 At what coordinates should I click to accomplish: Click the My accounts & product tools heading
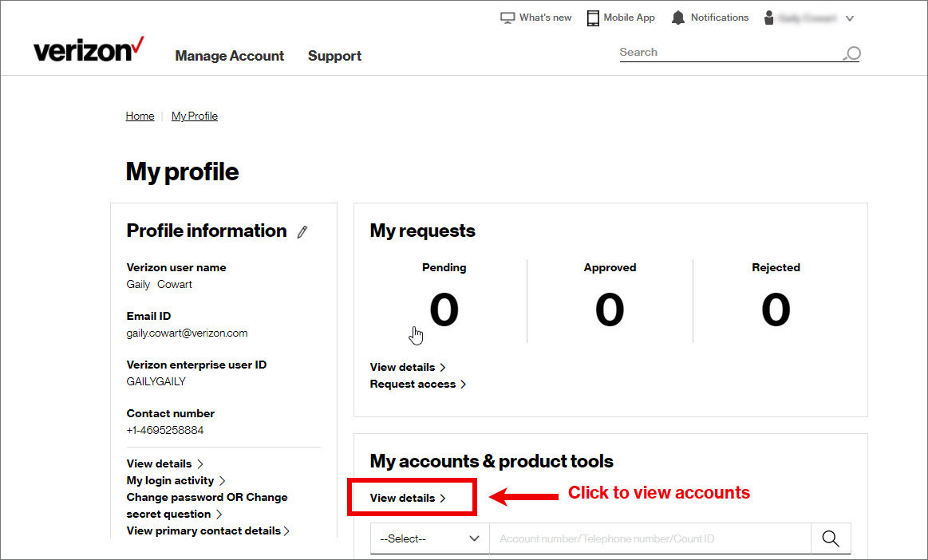(492, 461)
